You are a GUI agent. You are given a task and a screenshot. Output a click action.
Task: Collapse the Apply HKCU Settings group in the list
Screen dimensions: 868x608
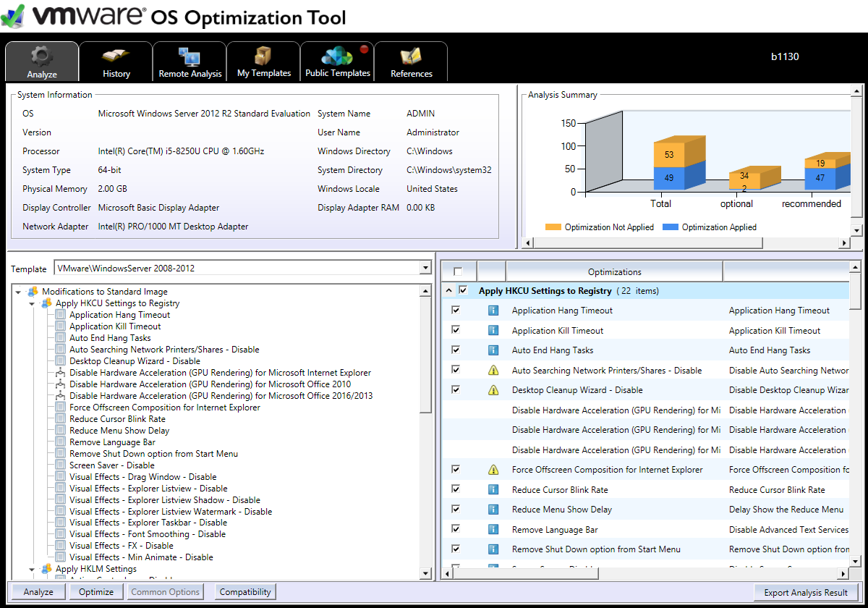click(448, 291)
